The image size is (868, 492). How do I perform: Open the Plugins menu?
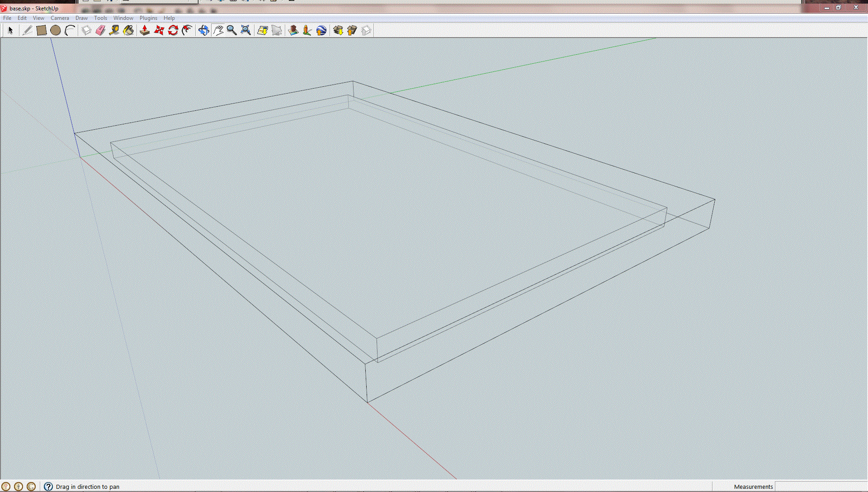148,18
